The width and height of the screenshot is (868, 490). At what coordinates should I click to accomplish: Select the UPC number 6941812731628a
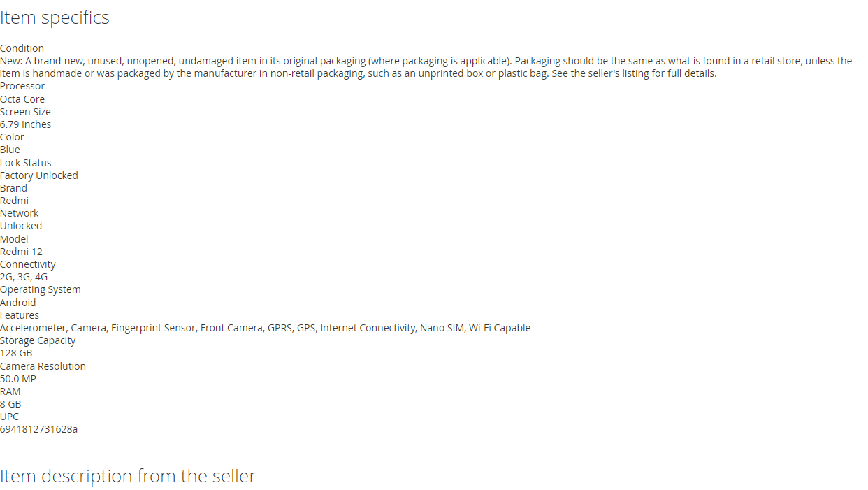[x=39, y=429]
